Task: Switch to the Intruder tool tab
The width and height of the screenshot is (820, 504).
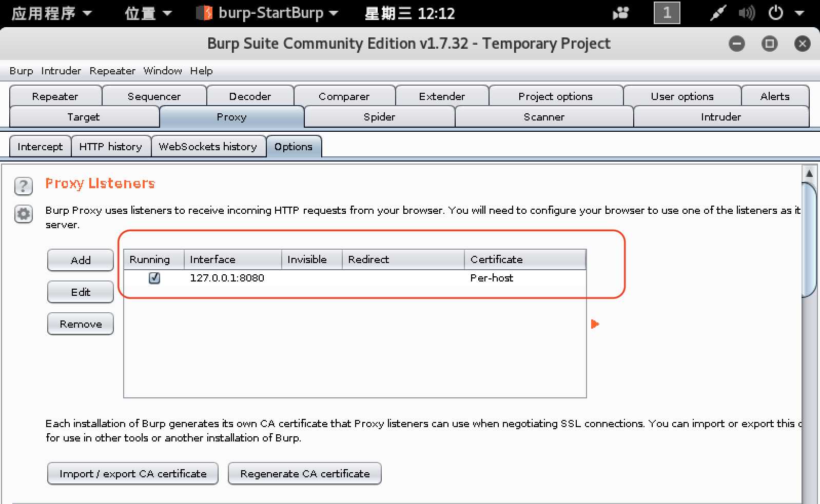Action: 721,117
